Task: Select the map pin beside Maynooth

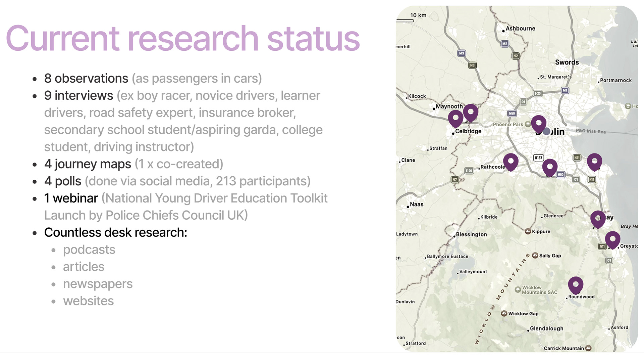Action: 471,113
